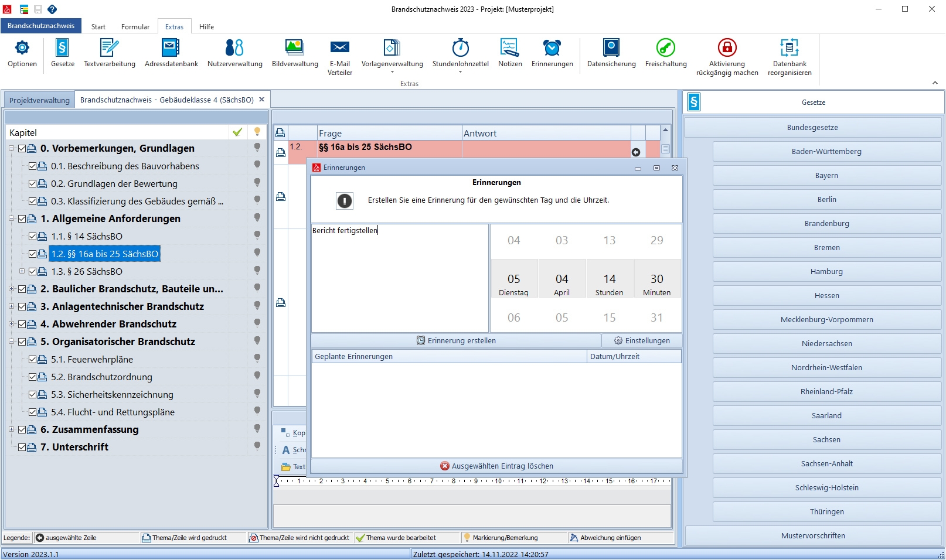This screenshot has width=946, height=560.
Task: Select hour 15 in the time picker
Action: (609, 317)
